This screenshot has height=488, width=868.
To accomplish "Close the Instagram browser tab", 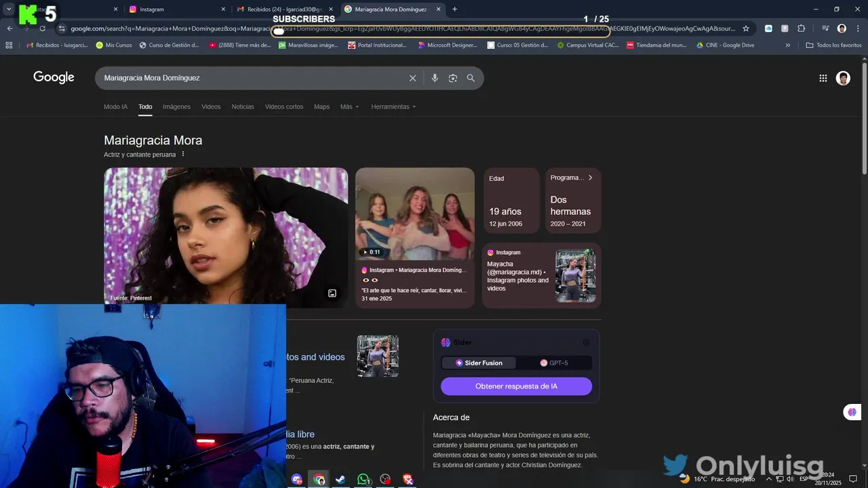I will tap(223, 9).
